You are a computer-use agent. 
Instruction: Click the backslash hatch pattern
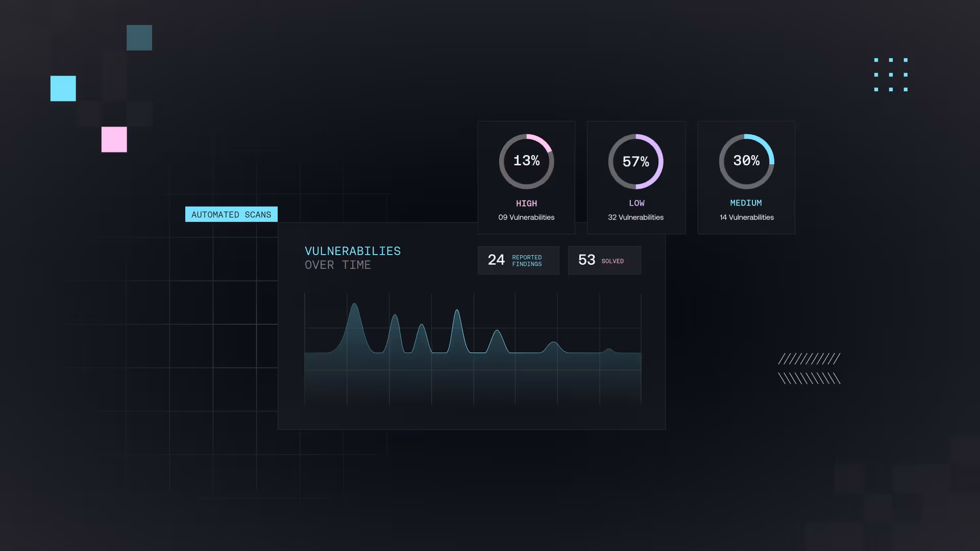point(809,378)
